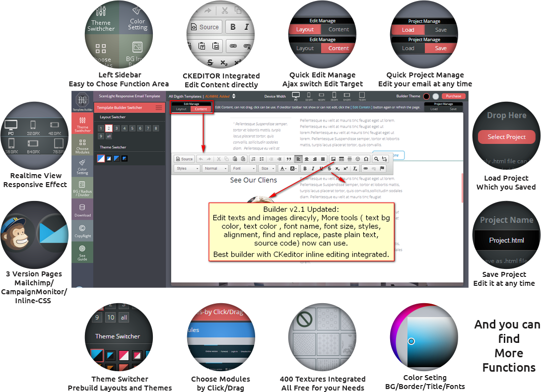This screenshot has height=392, width=541.
Task: Open the See Guide sidebar item
Action: 82,251
